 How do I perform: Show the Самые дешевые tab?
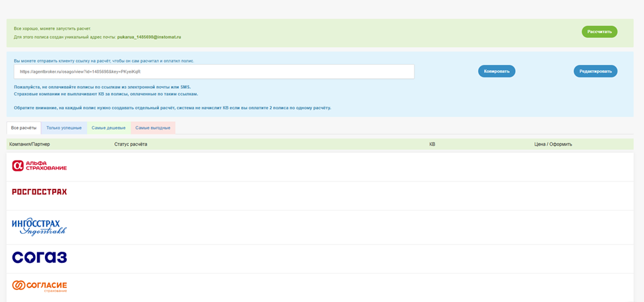point(108,128)
